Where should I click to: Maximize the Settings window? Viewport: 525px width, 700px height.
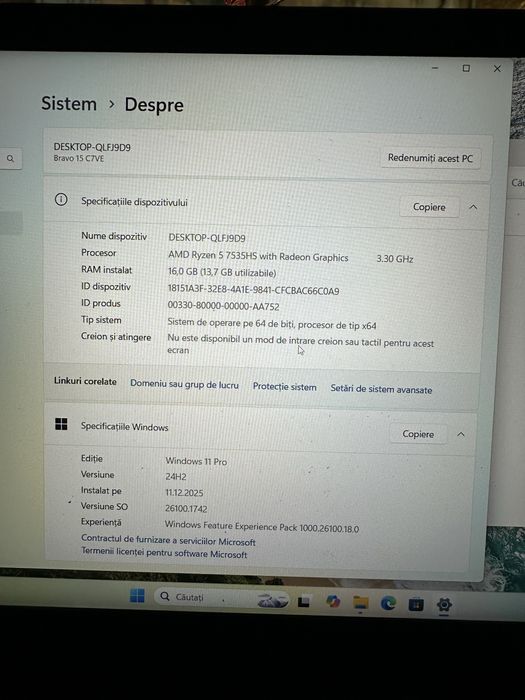pyautogui.click(x=466, y=68)
